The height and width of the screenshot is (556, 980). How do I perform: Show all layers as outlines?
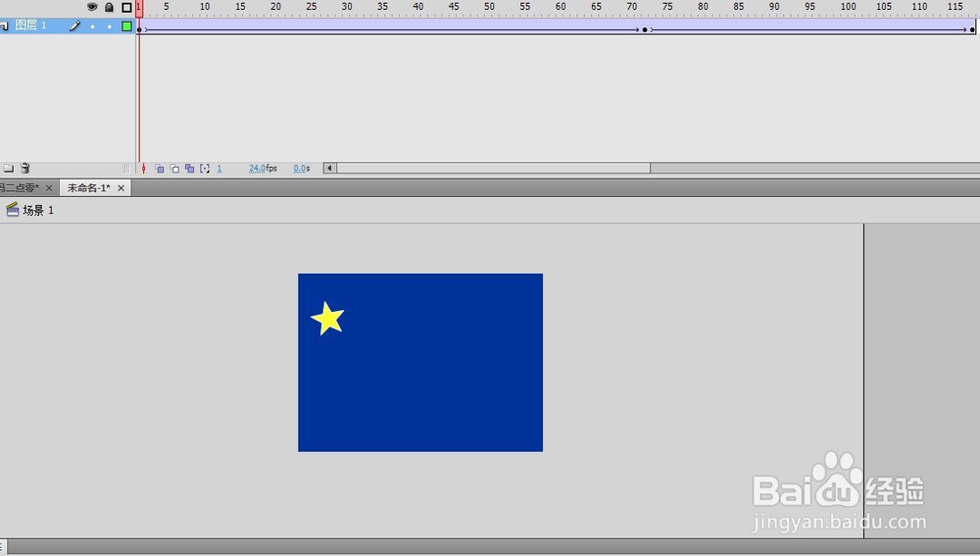[126, 8]
